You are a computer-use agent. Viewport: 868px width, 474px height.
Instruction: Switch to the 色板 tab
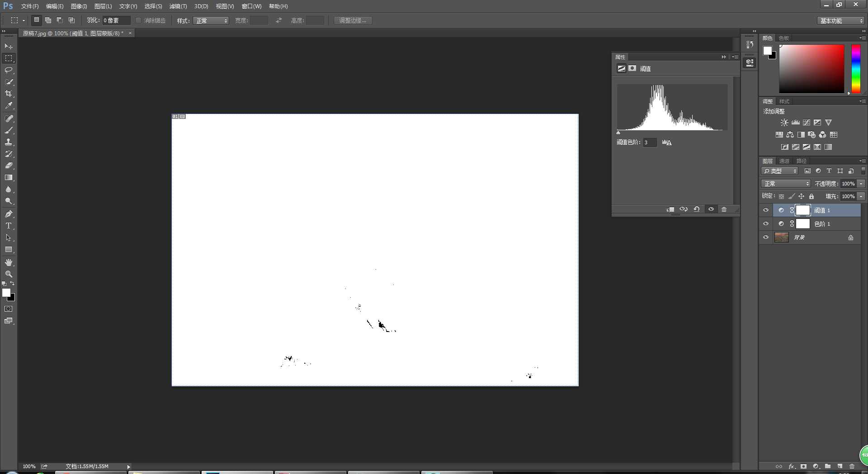click(784, 38)
